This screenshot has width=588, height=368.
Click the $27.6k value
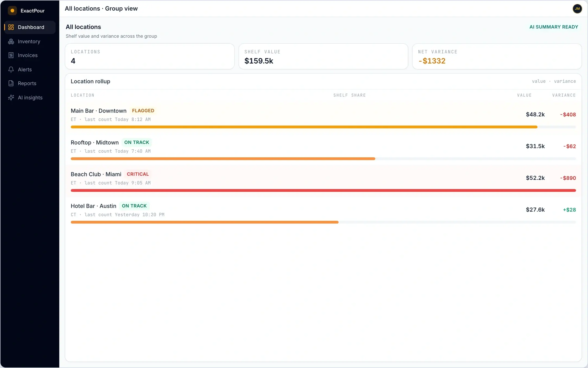tap(535, 210)
